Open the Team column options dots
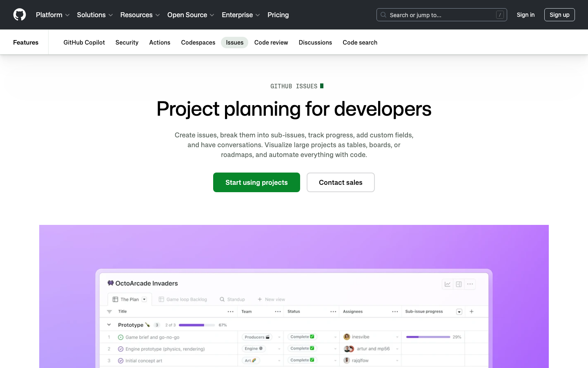588x368 pixels. pyautogui.click(x=278, y=312)
